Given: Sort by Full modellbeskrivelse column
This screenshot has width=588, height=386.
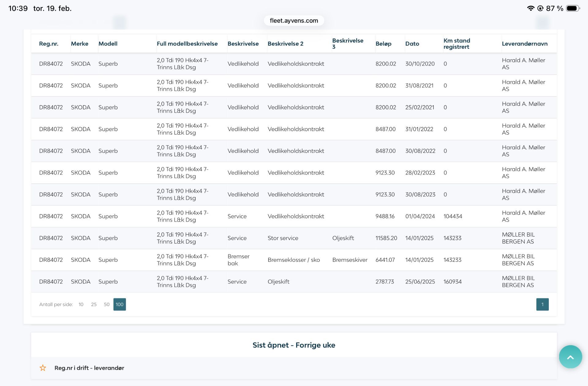Looking at the screenshot, I should tap(187, 44).
